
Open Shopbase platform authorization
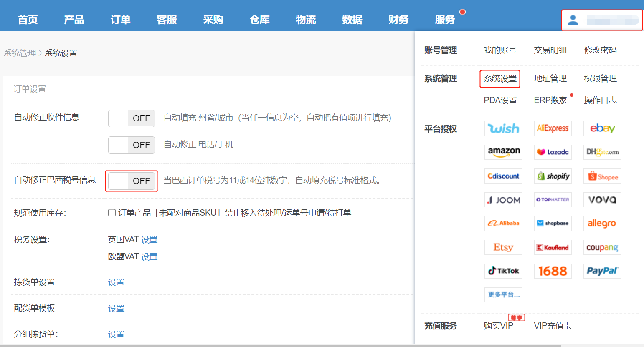tap(553, 224)
